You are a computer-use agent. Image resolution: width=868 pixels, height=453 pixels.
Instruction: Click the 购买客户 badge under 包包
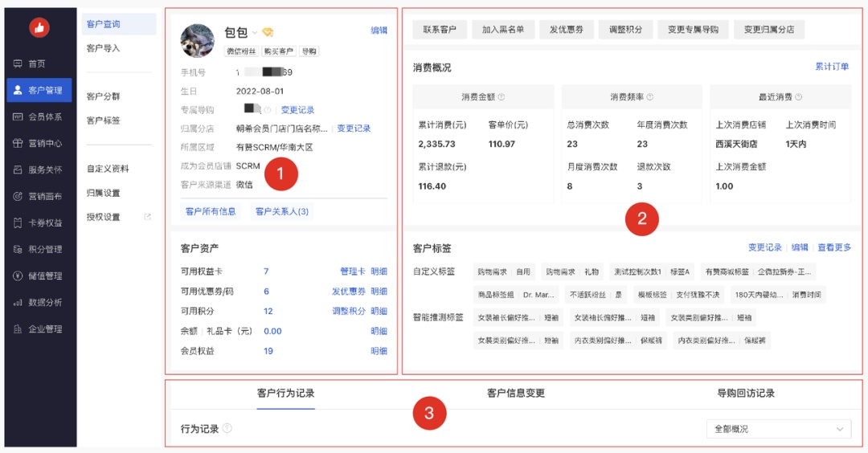pyautogui.click(x=278, y=51)
